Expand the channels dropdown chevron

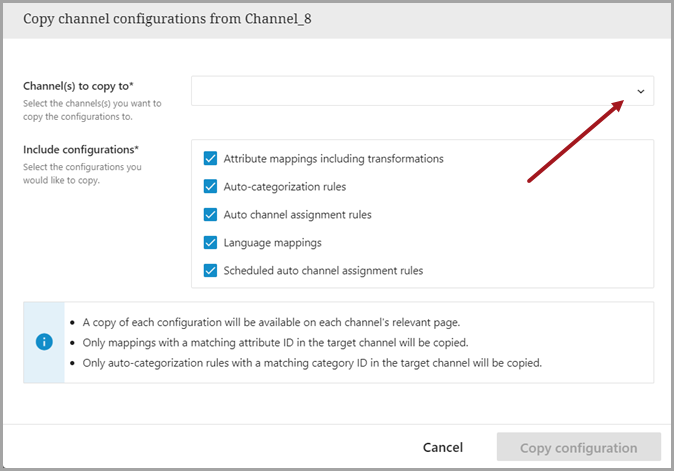tap(640, 91)
